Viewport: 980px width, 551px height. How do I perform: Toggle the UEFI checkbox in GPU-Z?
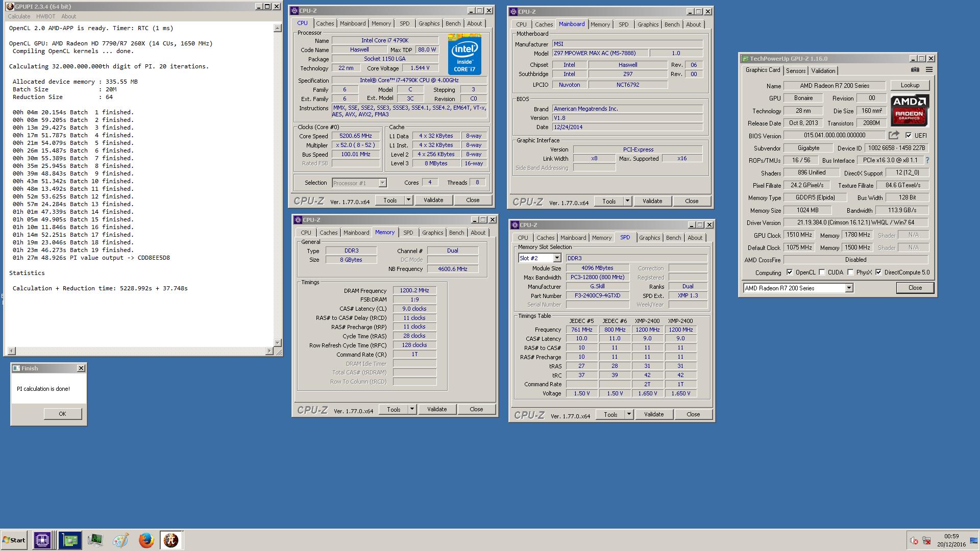pos(909,135)
